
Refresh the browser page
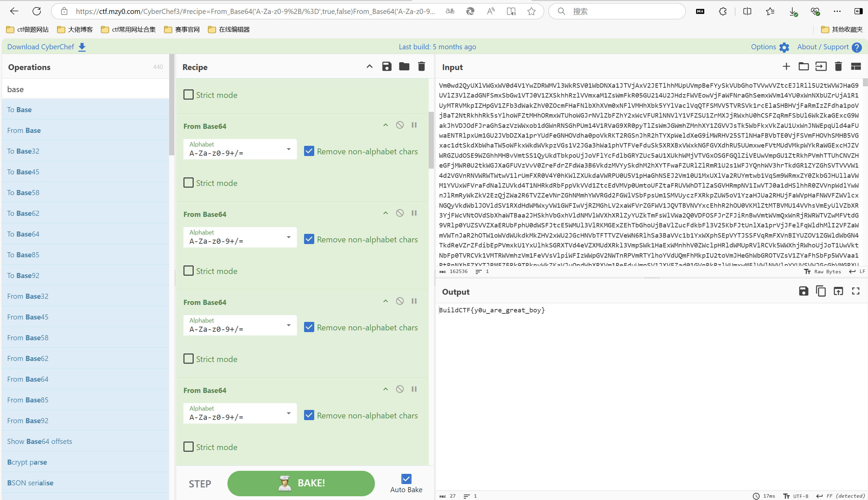click(37, 11)
